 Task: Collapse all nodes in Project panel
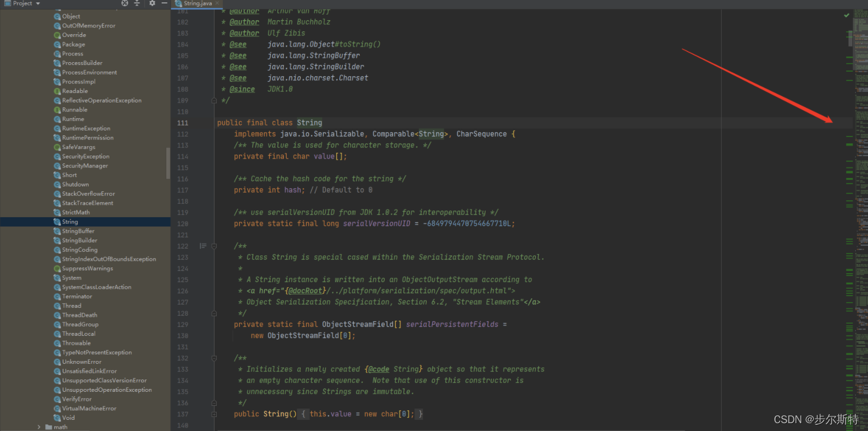(x=137, y=3)
